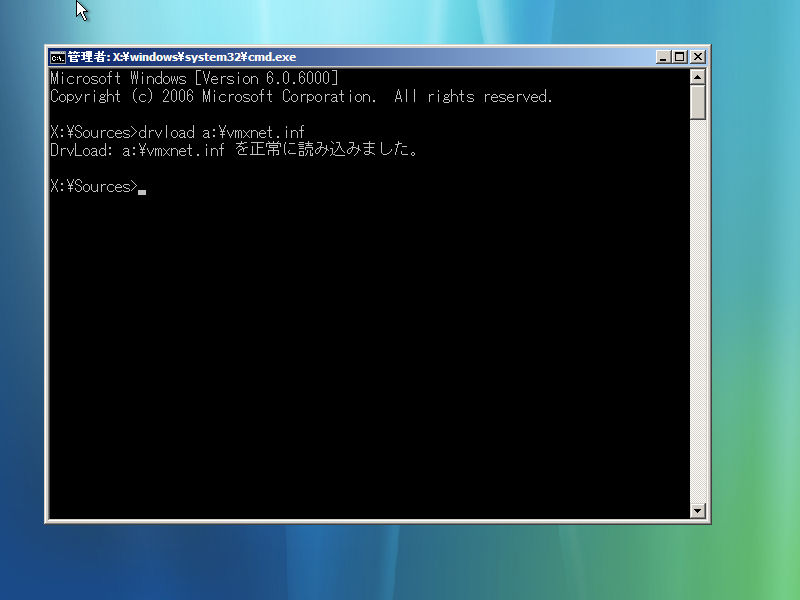Maximize the cmd.exe window
Screen dimensions: 800x600
(680, 57)
